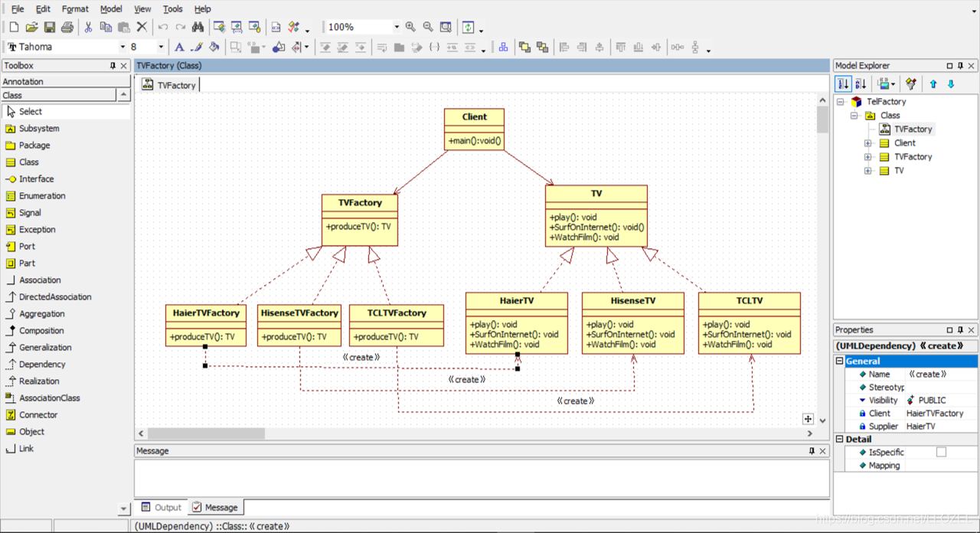Image resolution: width=980 pixels, height=533 pixels.
Task: Zoom out with the magnifier minus icon
Action: 428,27
